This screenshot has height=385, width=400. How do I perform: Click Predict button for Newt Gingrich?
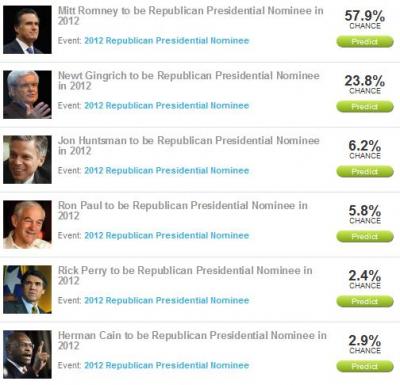click(365, 107)
